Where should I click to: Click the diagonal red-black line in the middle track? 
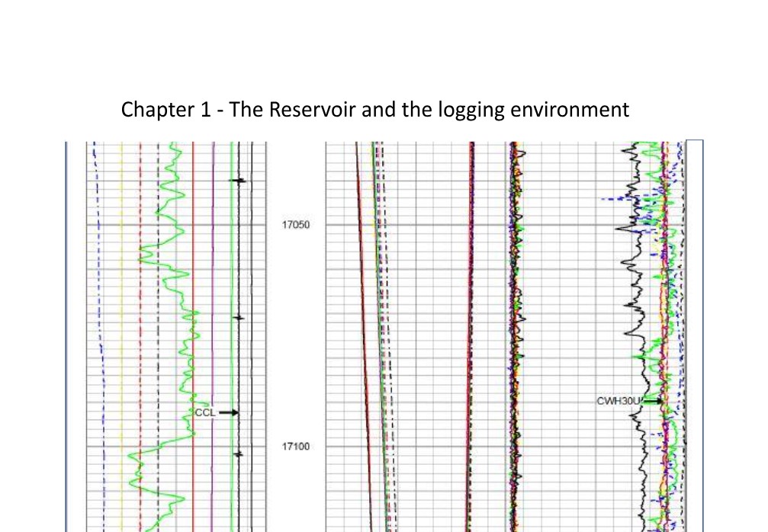[x=362, y=305]
